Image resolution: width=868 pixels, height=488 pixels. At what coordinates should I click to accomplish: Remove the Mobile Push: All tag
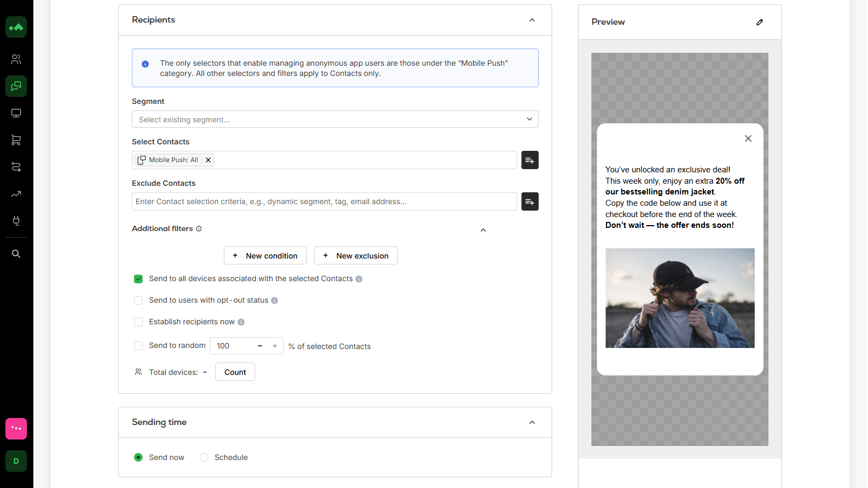[208, 160]
